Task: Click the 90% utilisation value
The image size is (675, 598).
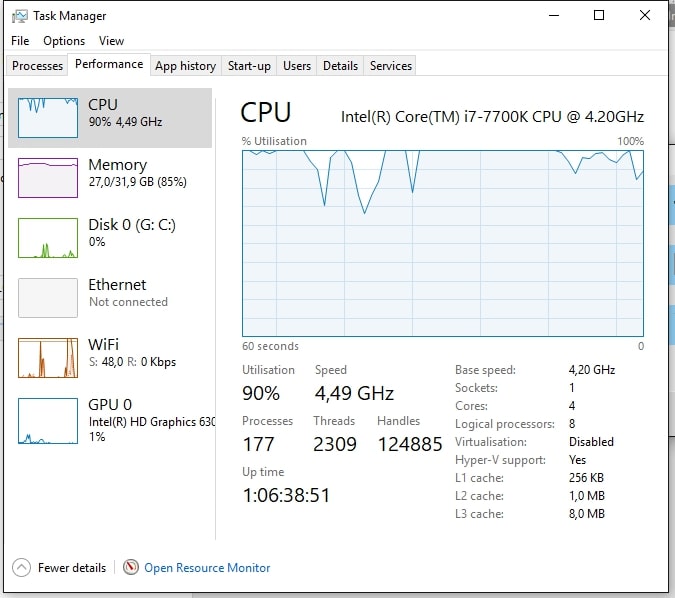Action: [x=261, y=393]
